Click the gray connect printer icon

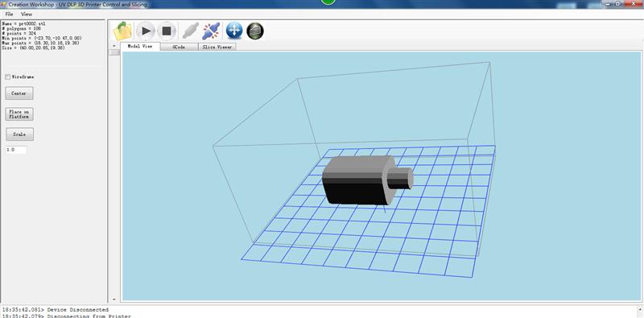pos(190,31)
